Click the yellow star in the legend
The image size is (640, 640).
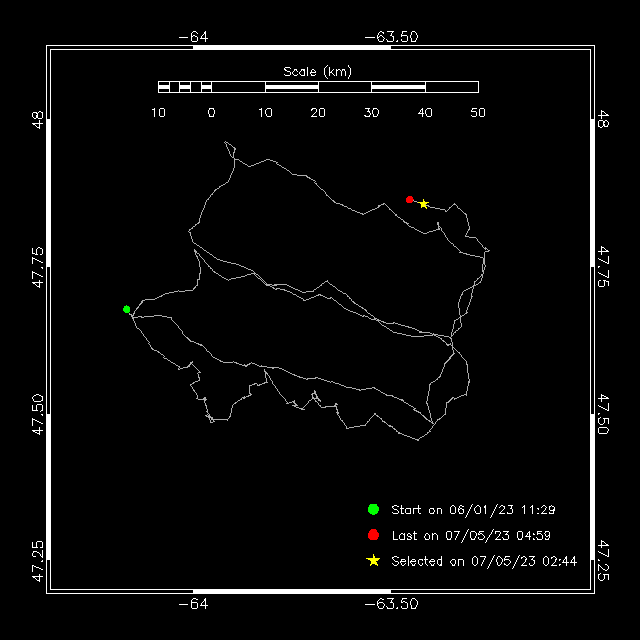[373, 561]
